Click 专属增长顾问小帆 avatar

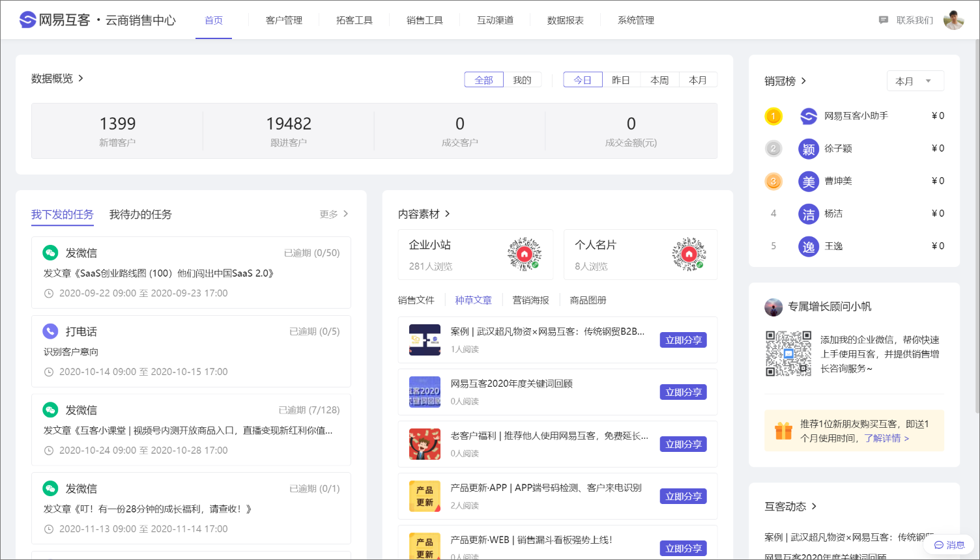click(773, 307)
